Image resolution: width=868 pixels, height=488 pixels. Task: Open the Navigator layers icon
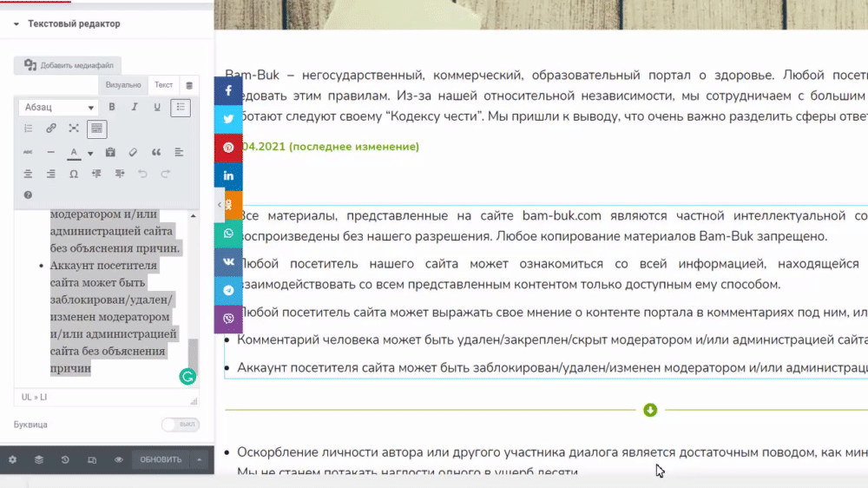(x=39, y=459)
